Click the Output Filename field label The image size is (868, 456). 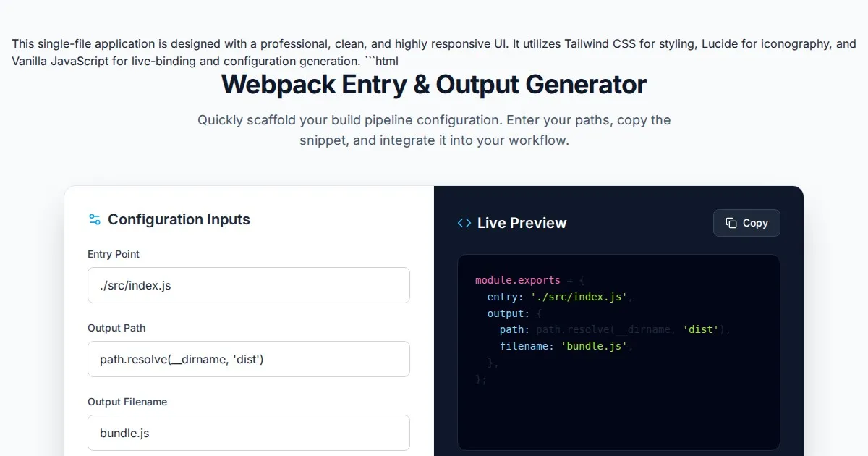[127, 402]
